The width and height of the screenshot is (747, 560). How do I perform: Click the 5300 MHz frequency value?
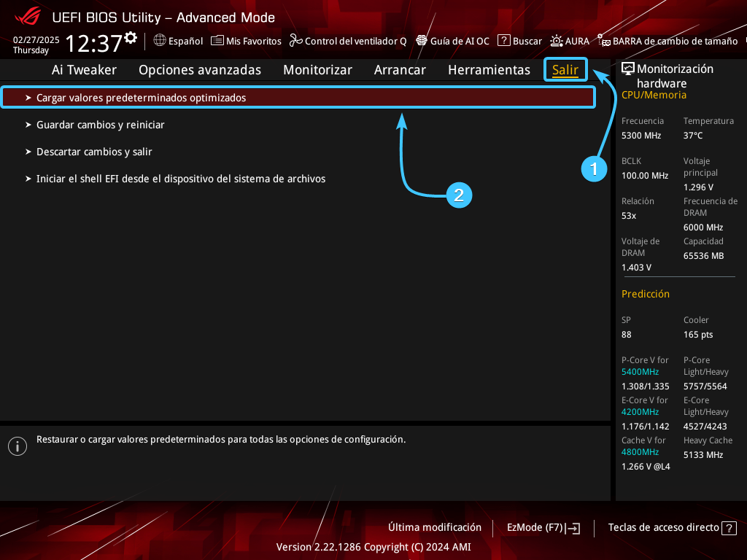(640, 136)
